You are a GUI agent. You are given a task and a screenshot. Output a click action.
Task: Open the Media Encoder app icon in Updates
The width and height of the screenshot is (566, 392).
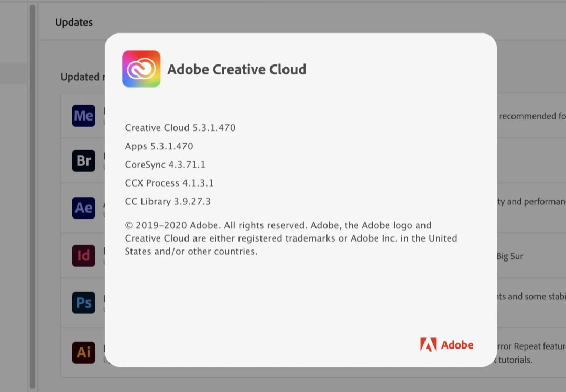pos(83,115)
